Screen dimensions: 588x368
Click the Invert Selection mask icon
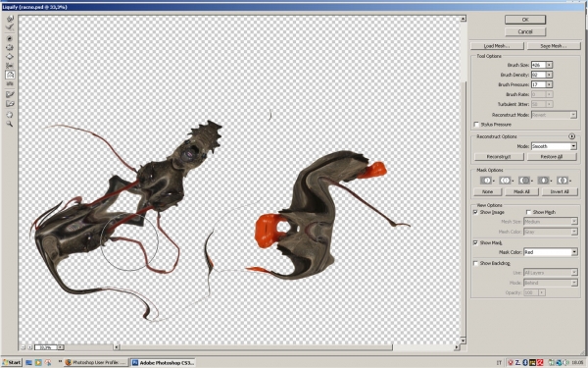pyautogui.click(x=563, y=181)
